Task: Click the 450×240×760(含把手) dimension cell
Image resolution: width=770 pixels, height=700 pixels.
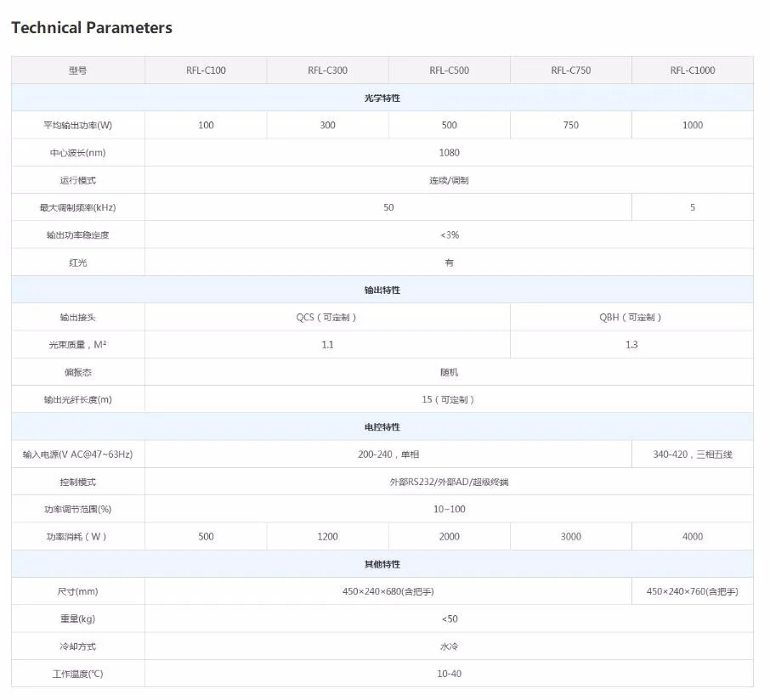Action: click(x=693, y=591)
